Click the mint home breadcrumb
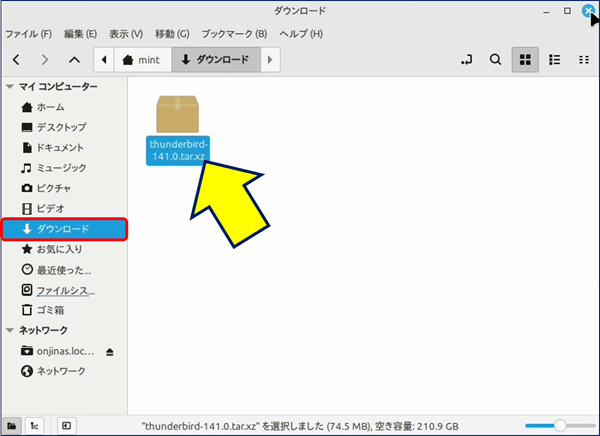 pyautogui.click(x=142, y=60)
